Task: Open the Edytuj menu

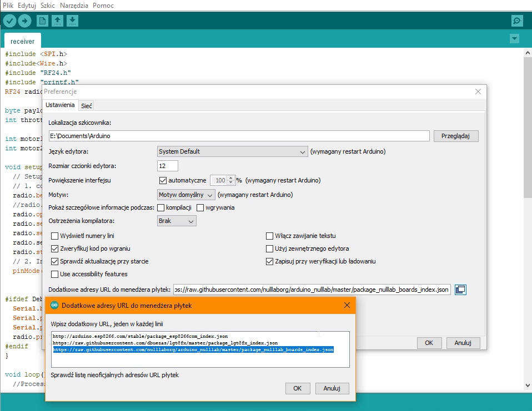Action: (27, 6)
